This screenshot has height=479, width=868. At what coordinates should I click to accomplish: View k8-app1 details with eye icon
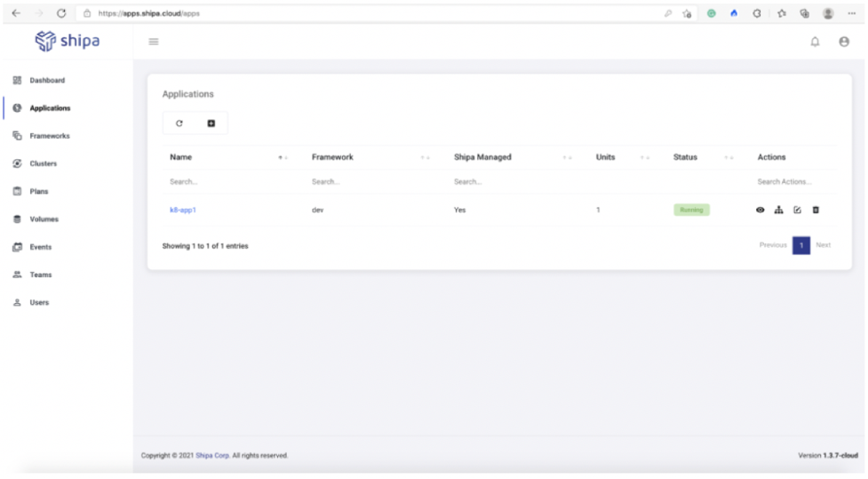[760, 210]
